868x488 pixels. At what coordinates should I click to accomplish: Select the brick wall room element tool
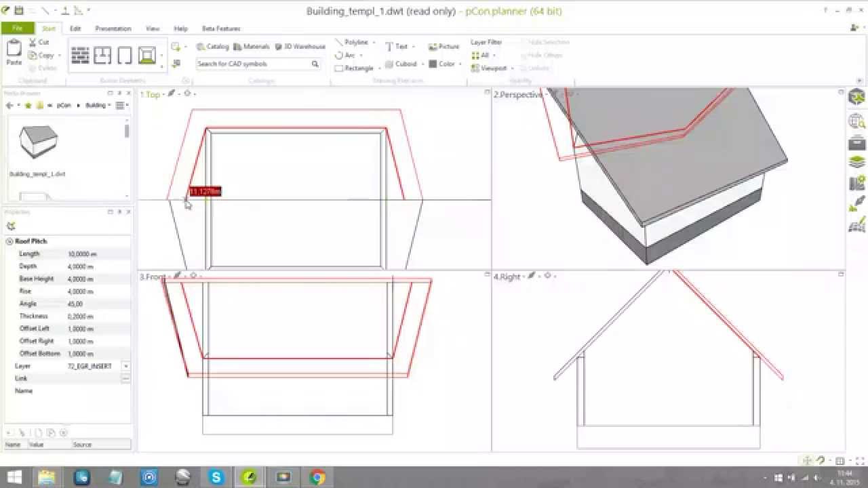click(80, 55)
